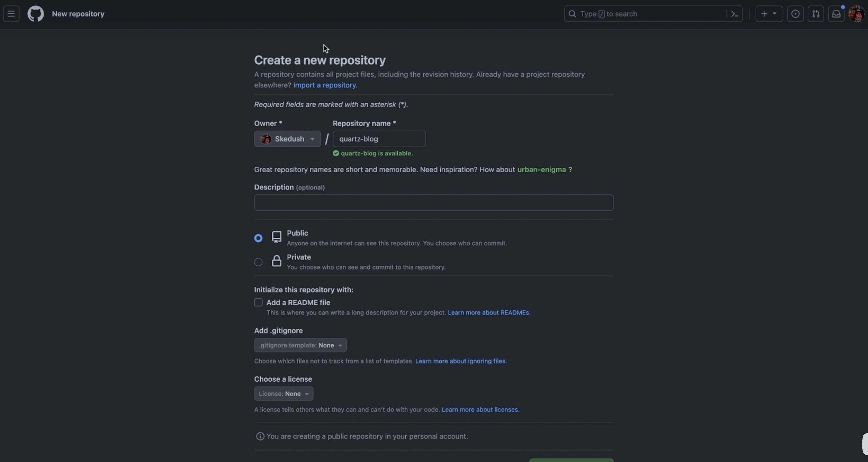Open the Pull requests icon

[x=815, y=14]
